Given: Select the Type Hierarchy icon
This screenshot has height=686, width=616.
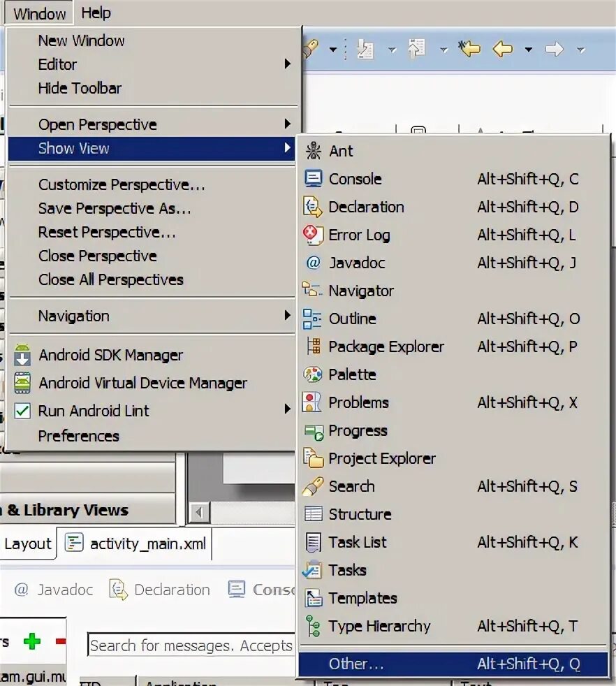Looking at the screenshot, I should 314,626.
